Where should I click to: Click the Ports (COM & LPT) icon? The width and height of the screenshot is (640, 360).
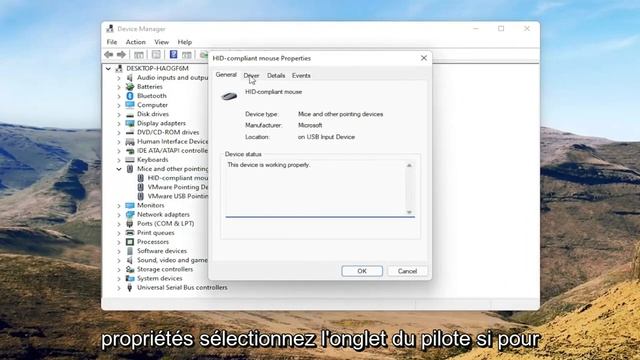[130, 223]
